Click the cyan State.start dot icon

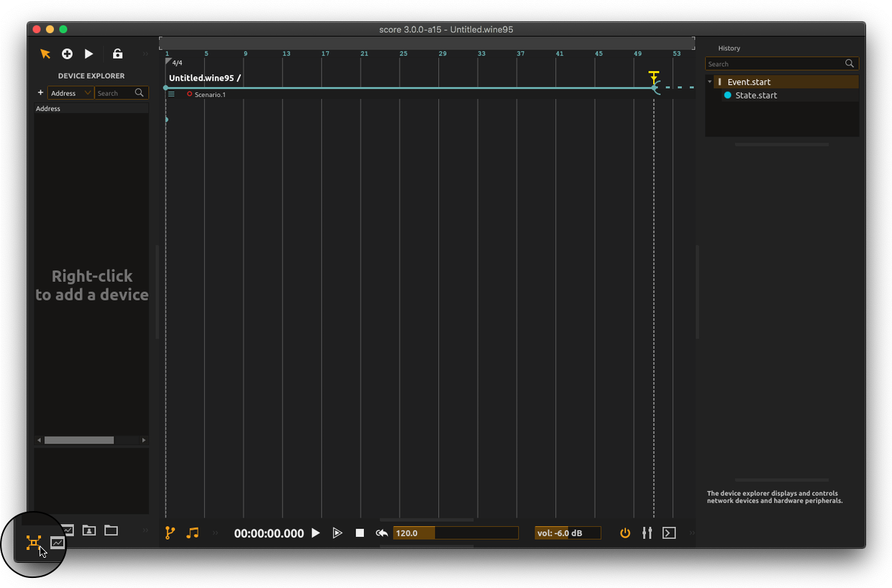point(728,95)
